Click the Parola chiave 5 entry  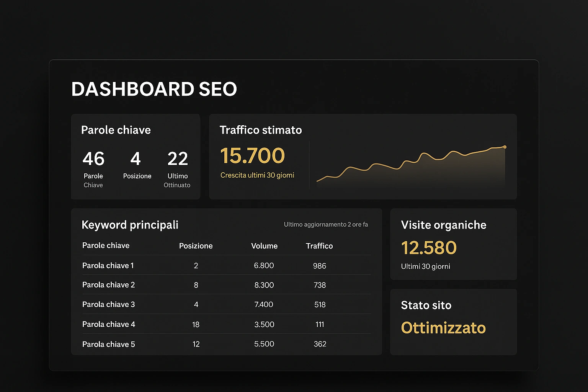[x=108, y=344]
